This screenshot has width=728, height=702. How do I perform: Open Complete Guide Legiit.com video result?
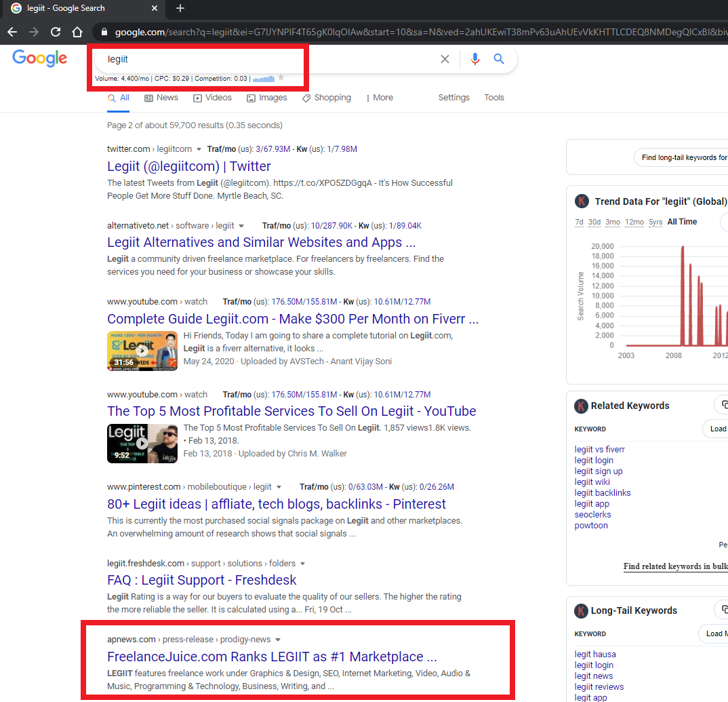coord(293,319)
